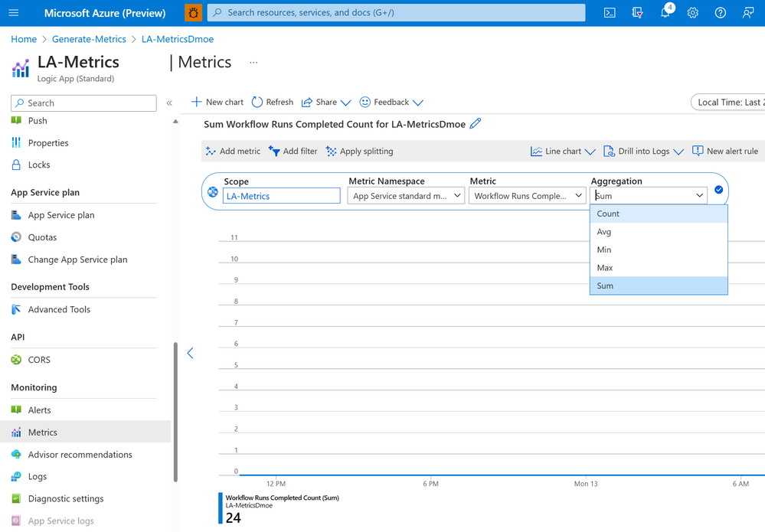Click the bug report icon
The width and height of the screenshot is (765, 532).
coord(193,13)
